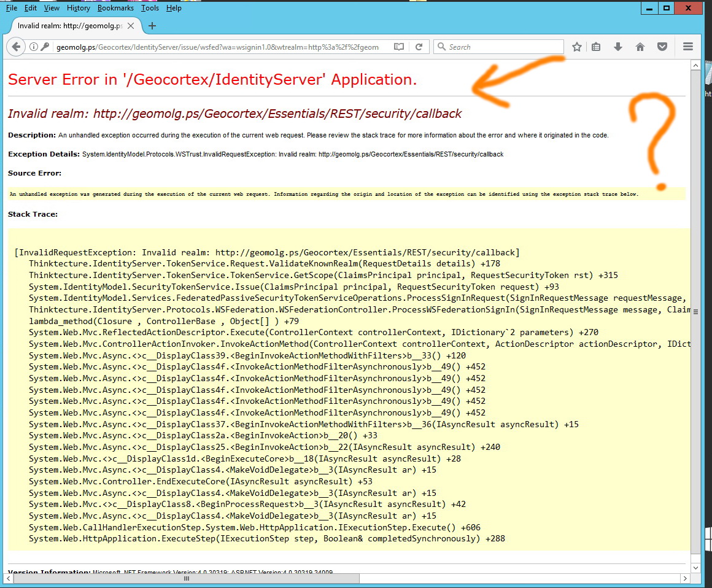The width and height of the screenshot is (712, 588).
Task: Open the Help menu
Action: click(174, 8)
